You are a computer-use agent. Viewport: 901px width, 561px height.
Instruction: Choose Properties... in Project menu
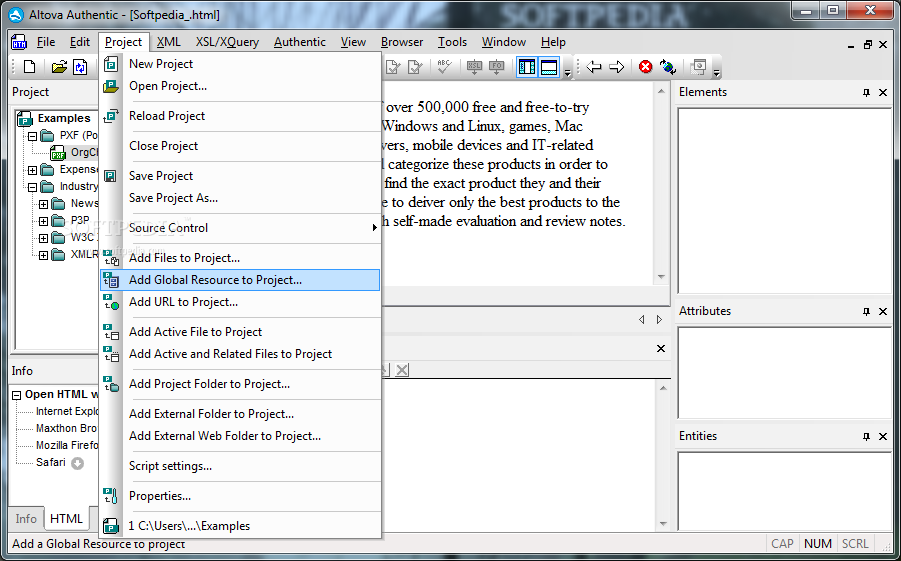(x=240, y=495)
